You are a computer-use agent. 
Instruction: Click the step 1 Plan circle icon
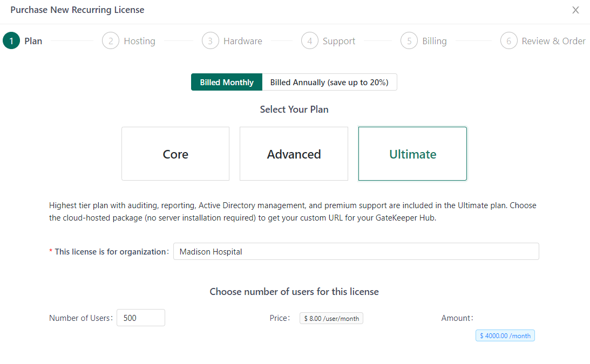(x=11, y=41)
